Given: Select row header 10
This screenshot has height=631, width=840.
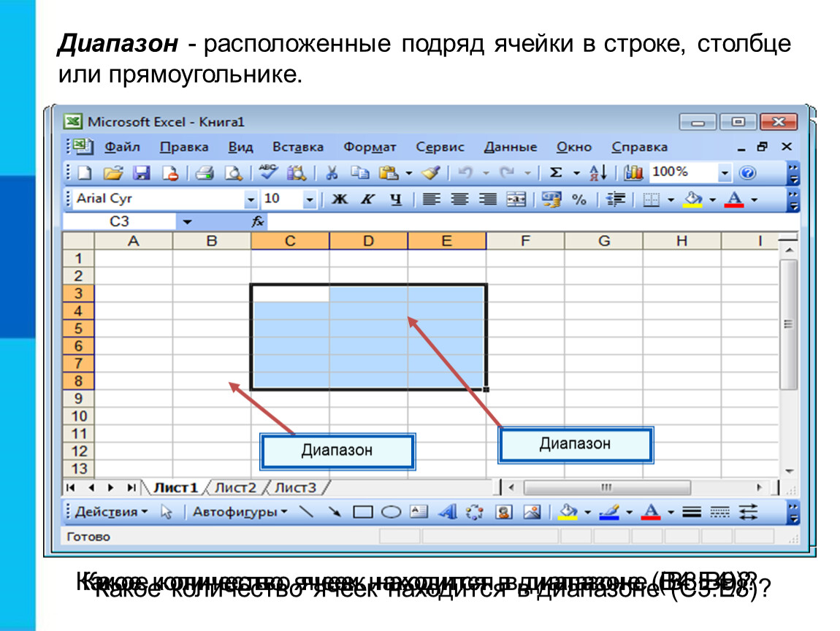Looking at the screenshot, I should pos(79,416).
